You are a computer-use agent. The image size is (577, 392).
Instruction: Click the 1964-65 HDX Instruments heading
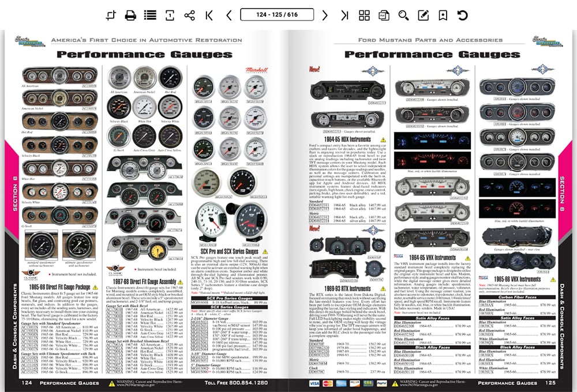[x=347, y=140]
